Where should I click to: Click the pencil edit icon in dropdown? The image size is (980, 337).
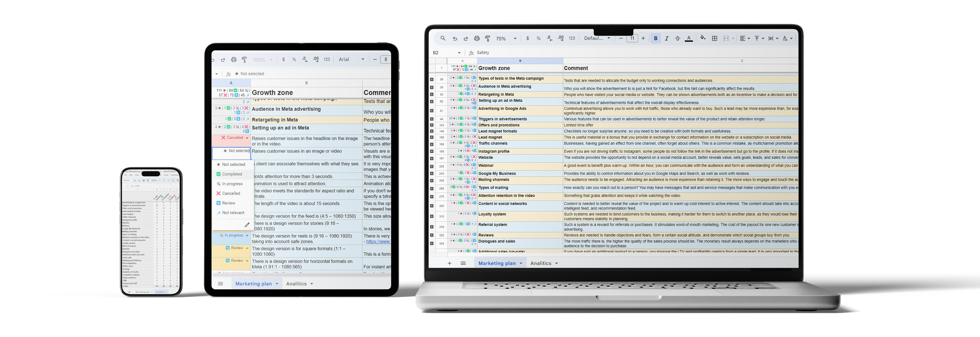247,225
